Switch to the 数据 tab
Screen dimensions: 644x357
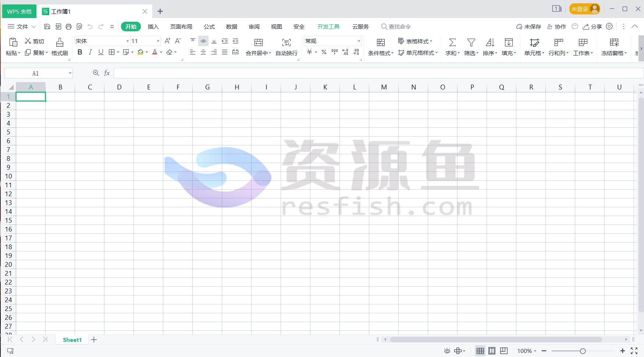(x=232, y=26)
